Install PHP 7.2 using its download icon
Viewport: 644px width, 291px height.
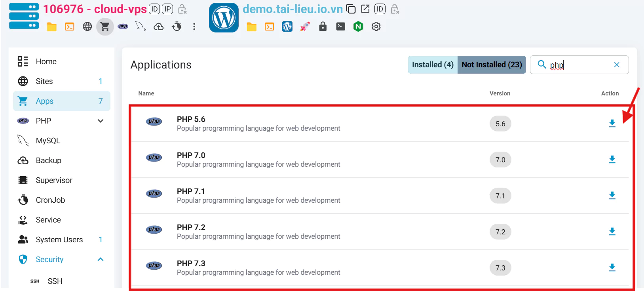coord(612,232)
